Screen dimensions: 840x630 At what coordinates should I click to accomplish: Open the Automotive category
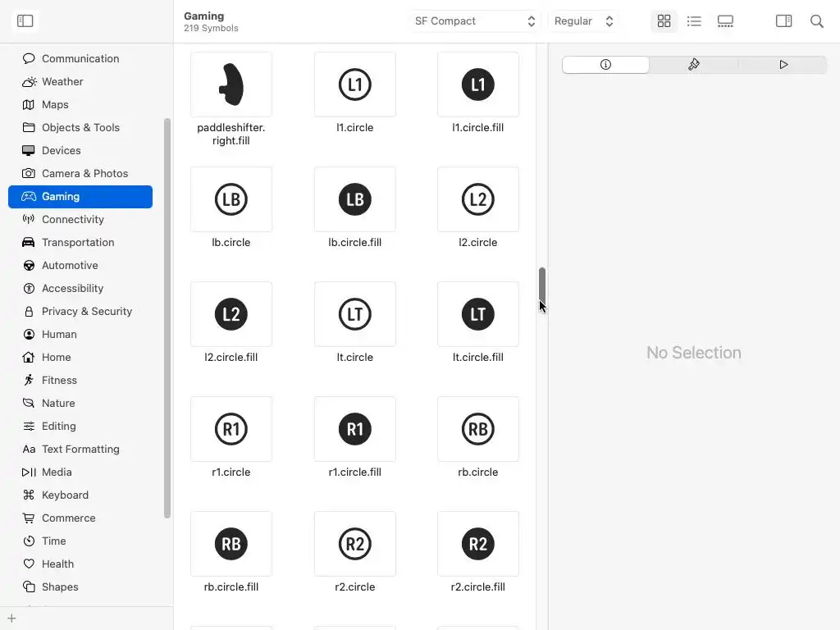click(80, 265)
